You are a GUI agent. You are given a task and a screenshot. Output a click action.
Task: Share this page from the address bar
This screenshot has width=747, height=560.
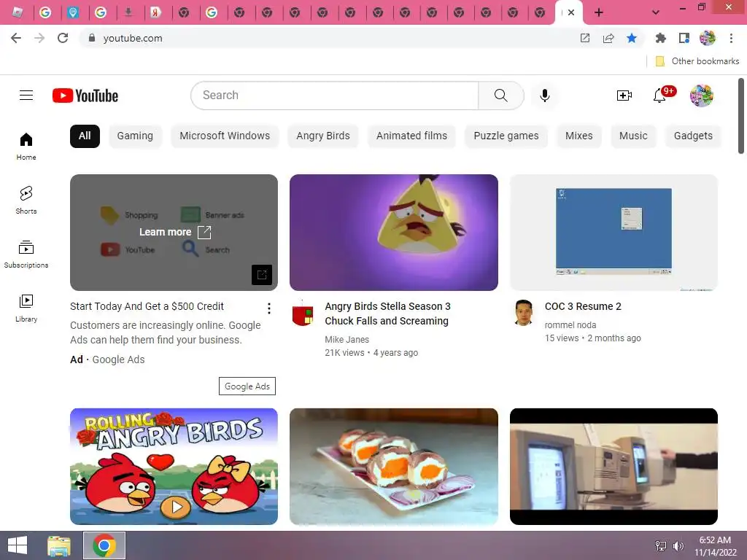pos(608,38)
